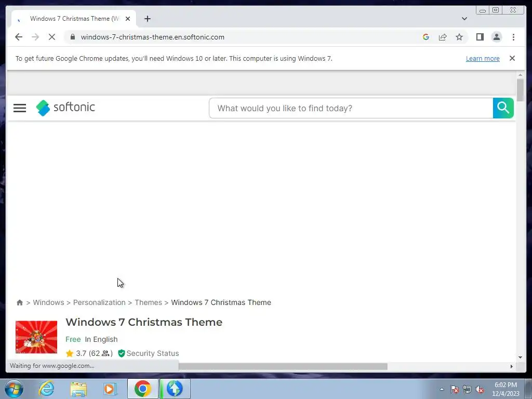
Task: Click the In English label
Action: click(101, 339)
